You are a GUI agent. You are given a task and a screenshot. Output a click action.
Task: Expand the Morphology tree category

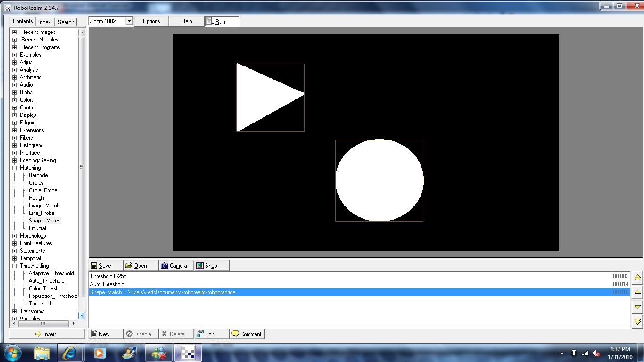coord(15,236)
